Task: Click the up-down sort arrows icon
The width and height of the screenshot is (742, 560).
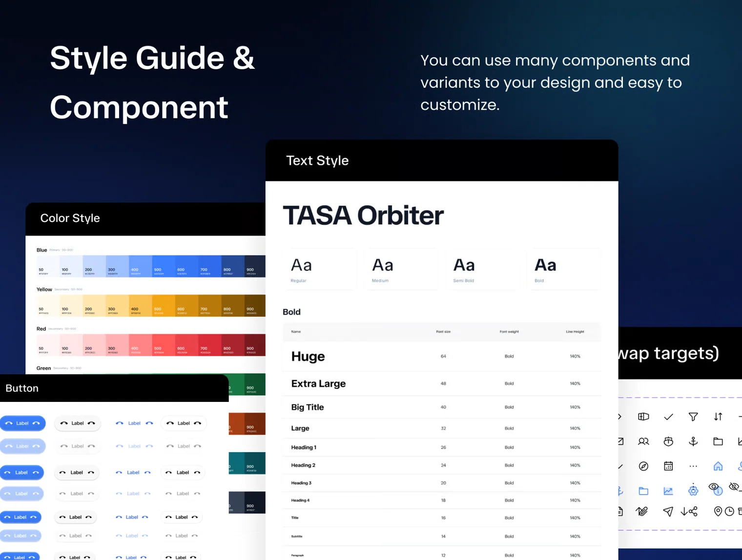Action: point(718,417)
